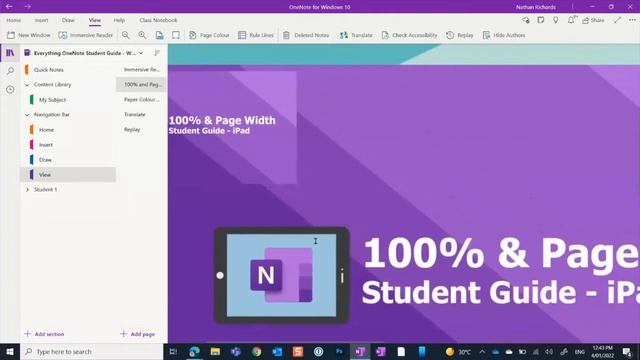640x360 pixels.
Task: Change the Page Colour
Action: tap(209, 35)
